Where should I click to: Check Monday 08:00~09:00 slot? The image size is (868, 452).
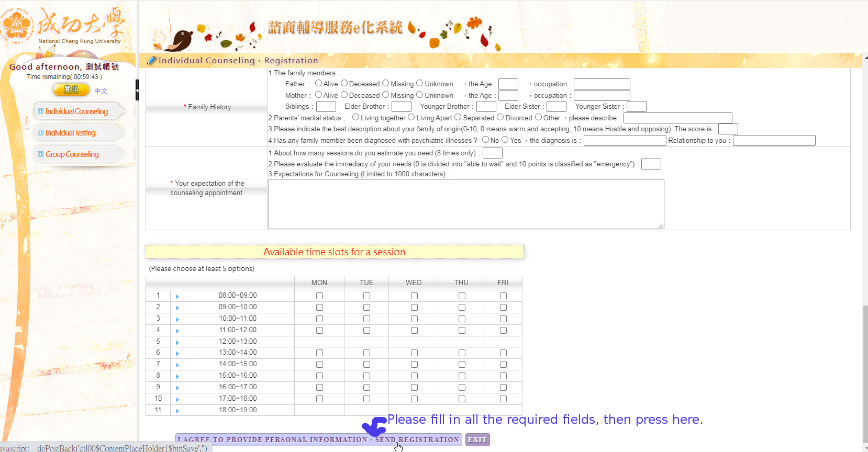point(319,296)
